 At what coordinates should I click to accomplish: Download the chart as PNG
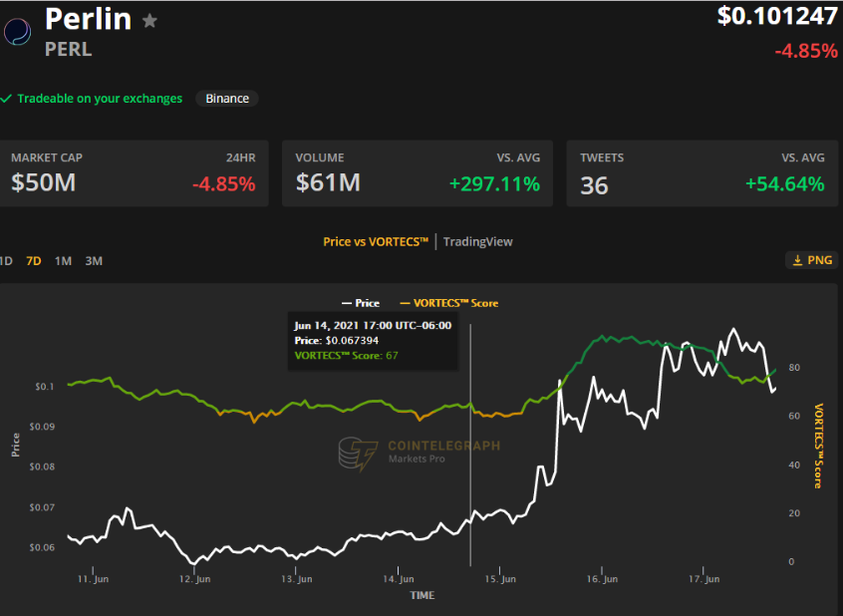812,260
